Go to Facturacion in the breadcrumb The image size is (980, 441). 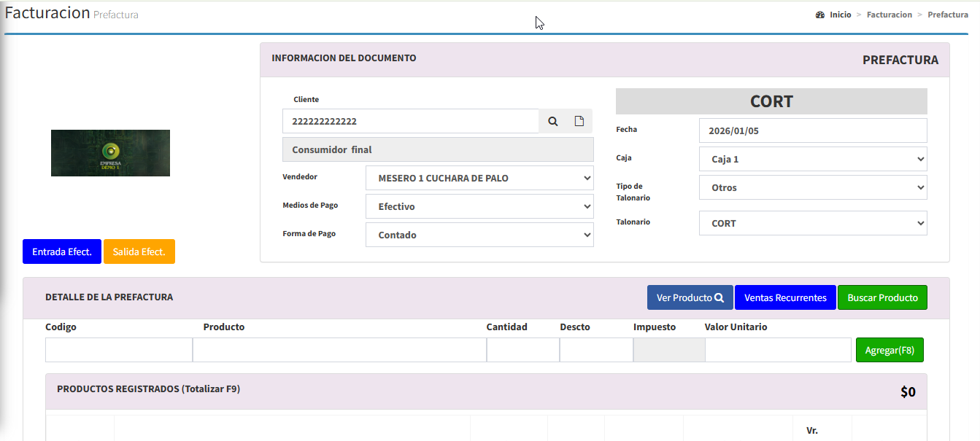(889, 15)
